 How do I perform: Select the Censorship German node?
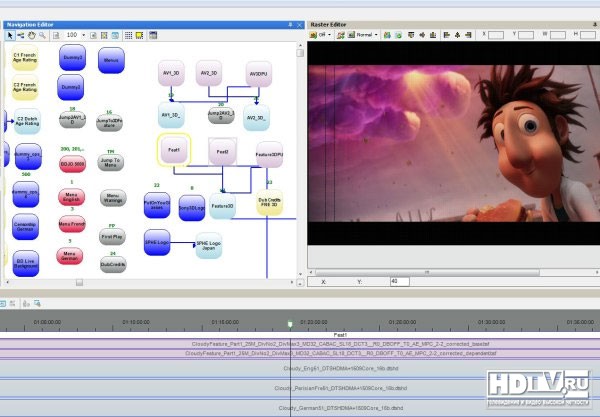(25, 227)
